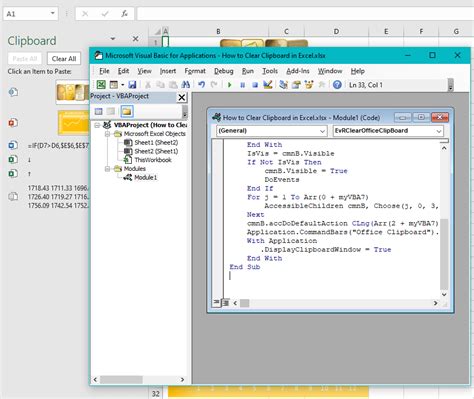Select Module1 in project tree
The height and width of the screenshot is (399, 474).
pos(140,177)
